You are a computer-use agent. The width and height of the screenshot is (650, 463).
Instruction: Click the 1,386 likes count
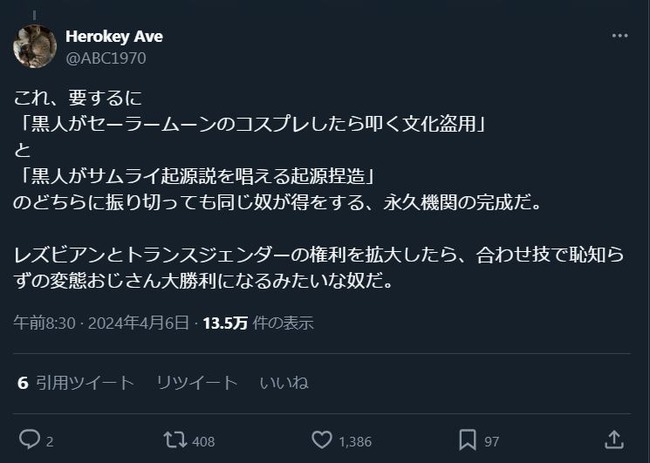coord(355,441)
